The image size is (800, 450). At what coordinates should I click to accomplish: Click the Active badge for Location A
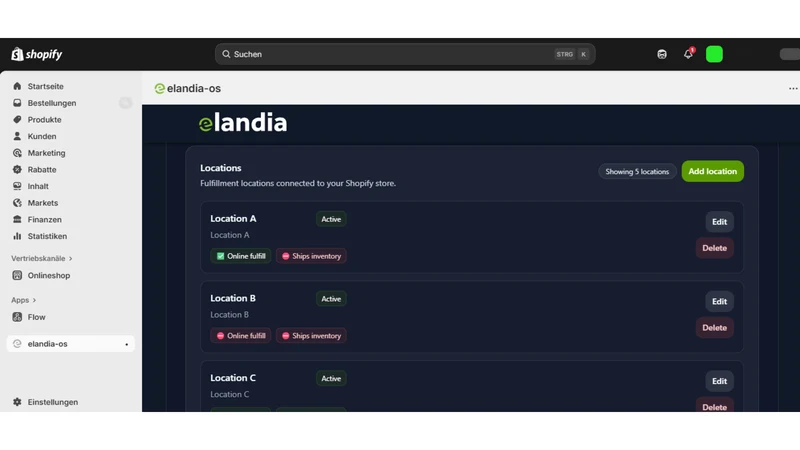(x=331, y=219)
